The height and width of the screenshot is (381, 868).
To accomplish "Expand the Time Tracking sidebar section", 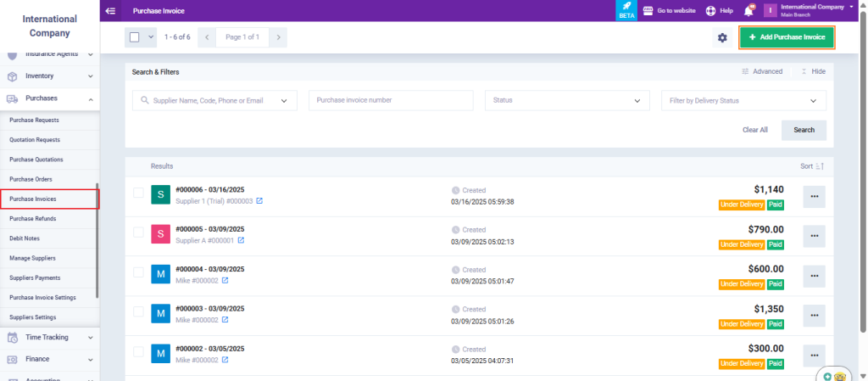I will [x=90, y=337].
